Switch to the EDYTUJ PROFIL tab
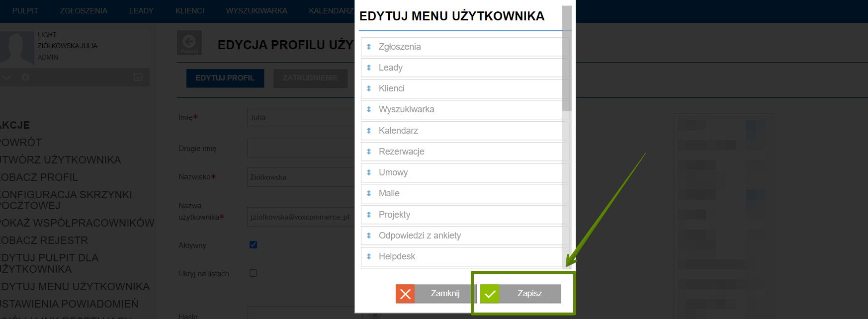This screenshot has height=319, width=868. 225,78
